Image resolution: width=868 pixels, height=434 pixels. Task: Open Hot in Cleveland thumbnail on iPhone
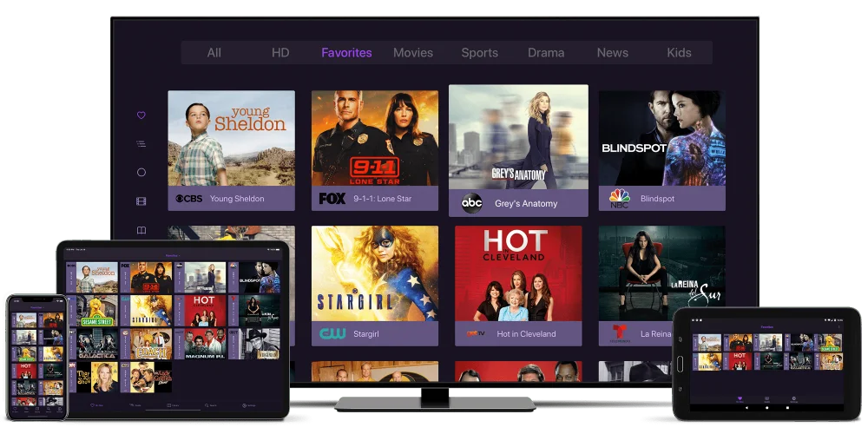click(x=23, y=371)
